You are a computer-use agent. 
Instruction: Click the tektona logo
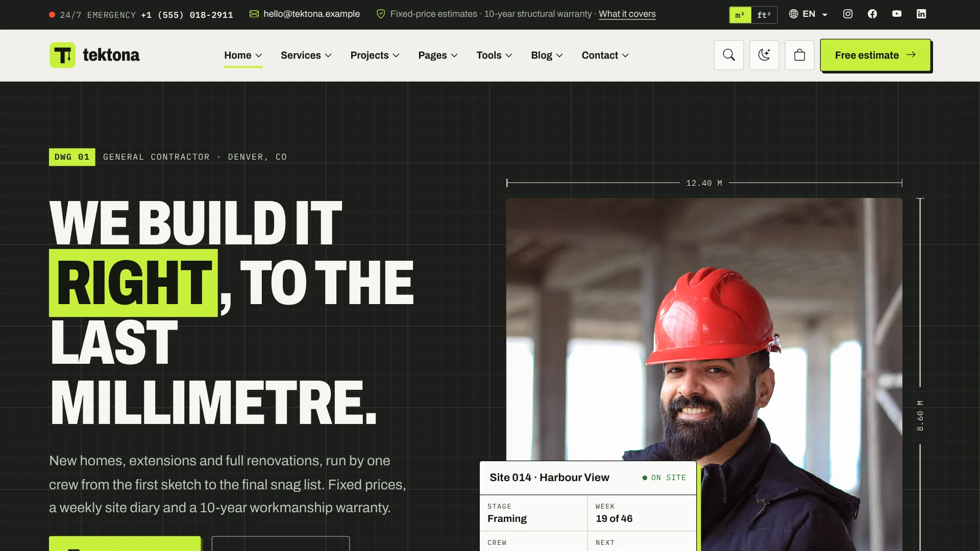(94, 55)
